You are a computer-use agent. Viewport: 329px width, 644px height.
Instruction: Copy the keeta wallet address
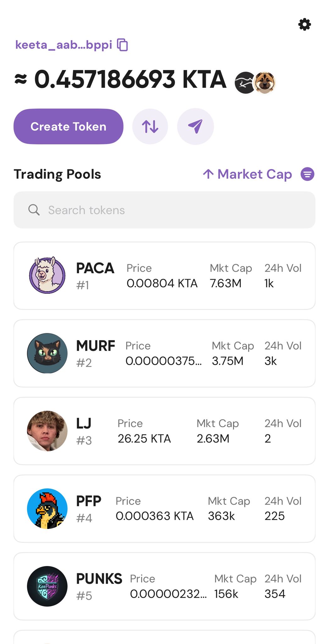point(122,45)
